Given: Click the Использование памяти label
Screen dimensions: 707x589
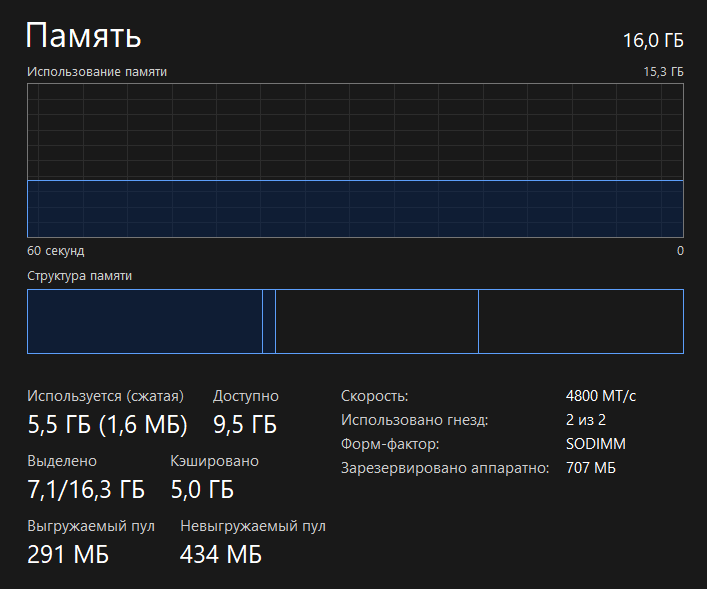Looking at the screenshot, I should 97,72.
